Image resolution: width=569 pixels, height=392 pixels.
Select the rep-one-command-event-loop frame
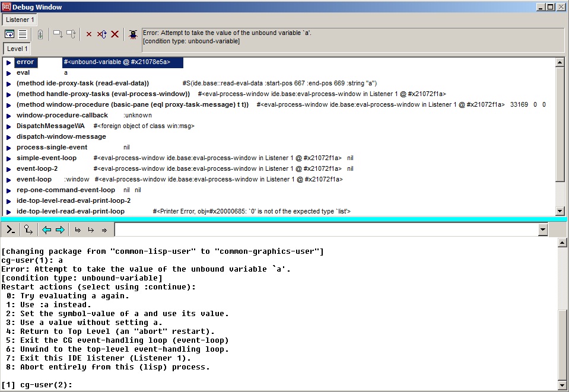[x=66, y=190]
